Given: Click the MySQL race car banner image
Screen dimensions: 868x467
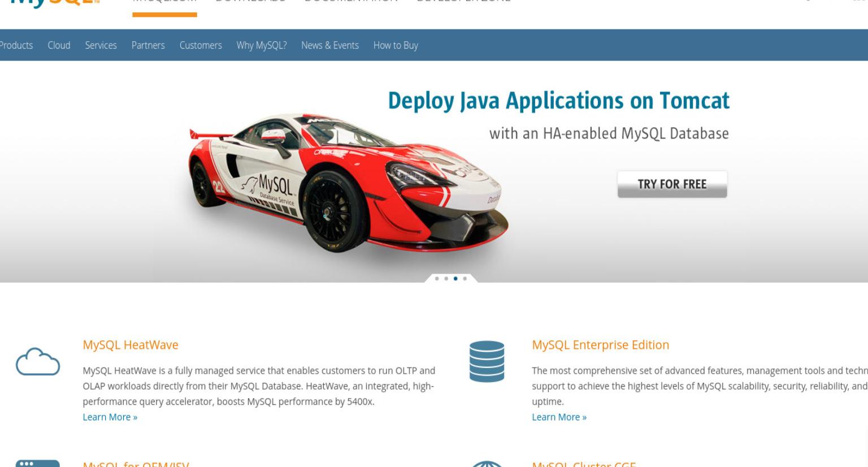Looking at the screenshot, I should pos(349,182).
